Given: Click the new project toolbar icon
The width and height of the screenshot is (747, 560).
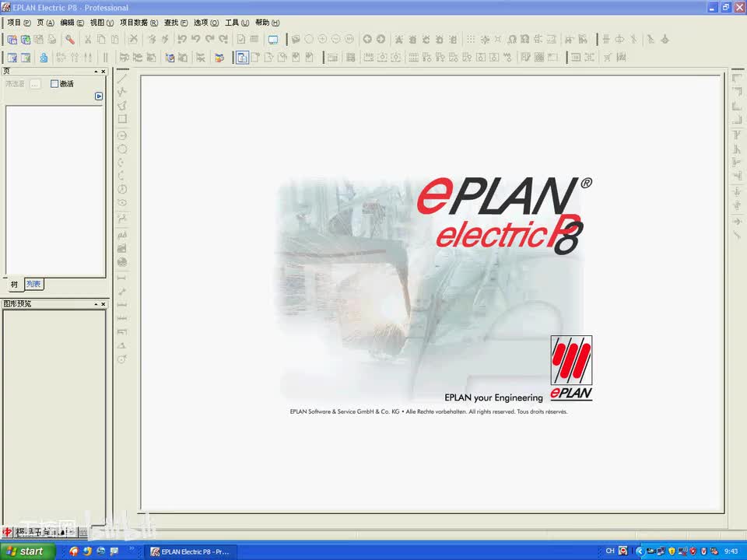Looking at the screenshot, I should tap(12, 40).
